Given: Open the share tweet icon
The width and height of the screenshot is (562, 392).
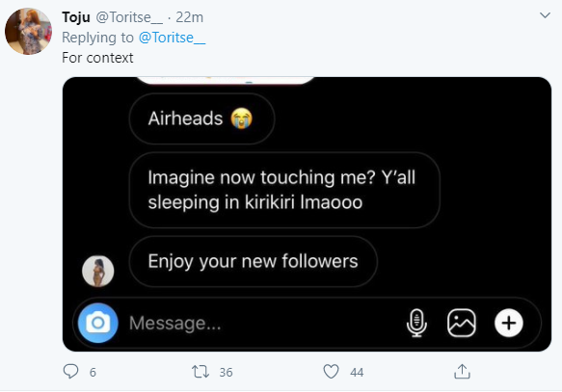Looking at the screenshot, I should pyautogui.click(x=462, y=371).
